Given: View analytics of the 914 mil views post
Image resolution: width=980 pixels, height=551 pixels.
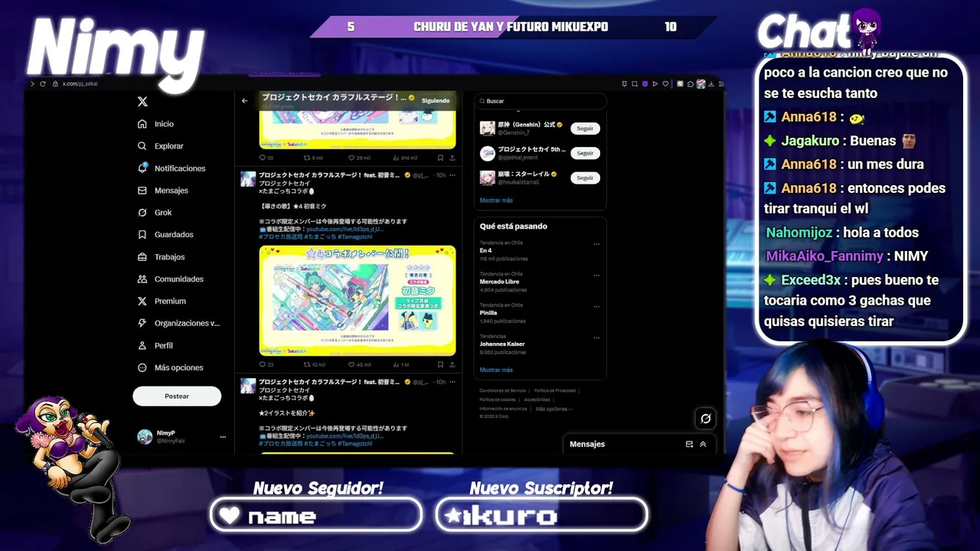Looking at the screenshot, I should click(405, 158).
